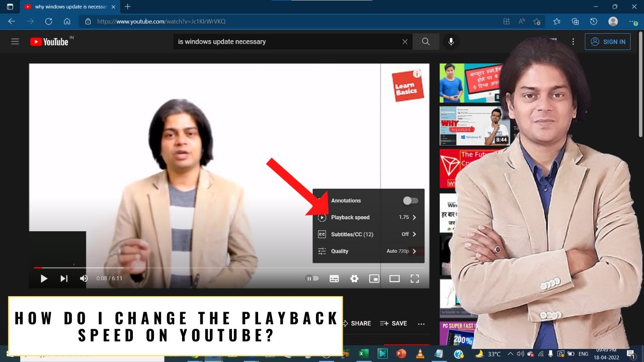
Task: Open Edge Settings and more menu
Action: tap(633, 22)
